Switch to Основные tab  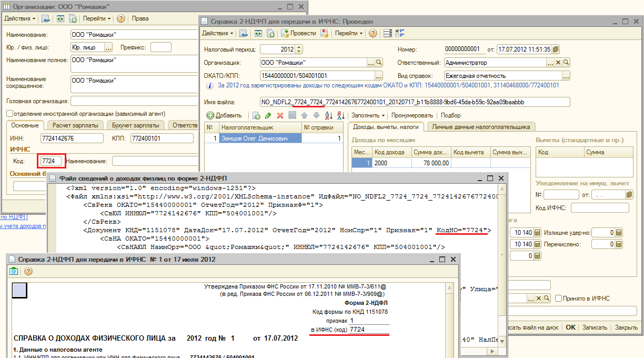coord(25,125)
